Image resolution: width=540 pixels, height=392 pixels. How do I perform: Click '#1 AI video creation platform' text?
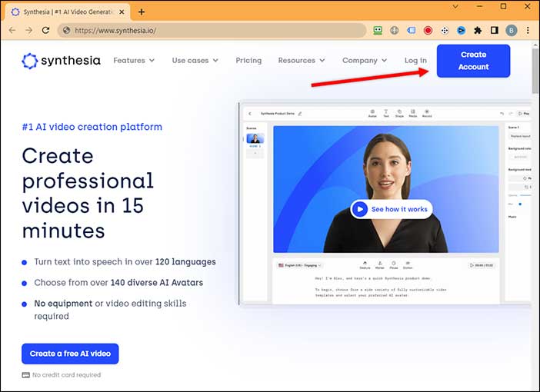(92, 127)
